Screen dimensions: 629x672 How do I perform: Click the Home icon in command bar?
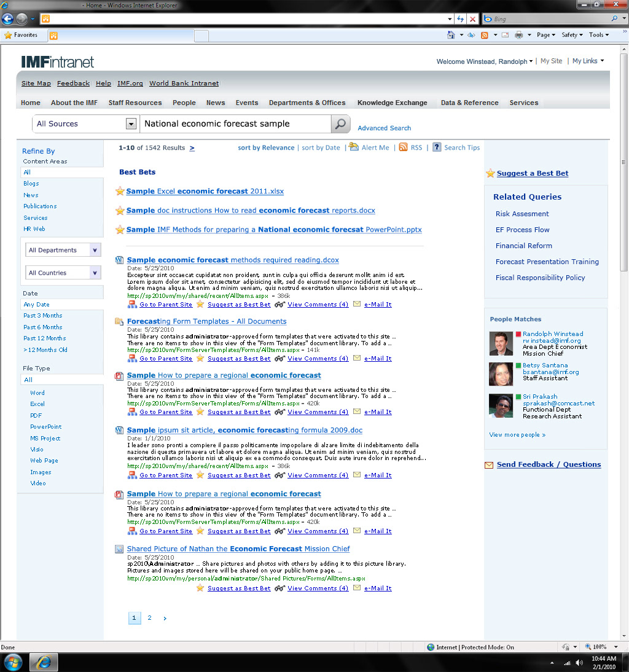451,35
